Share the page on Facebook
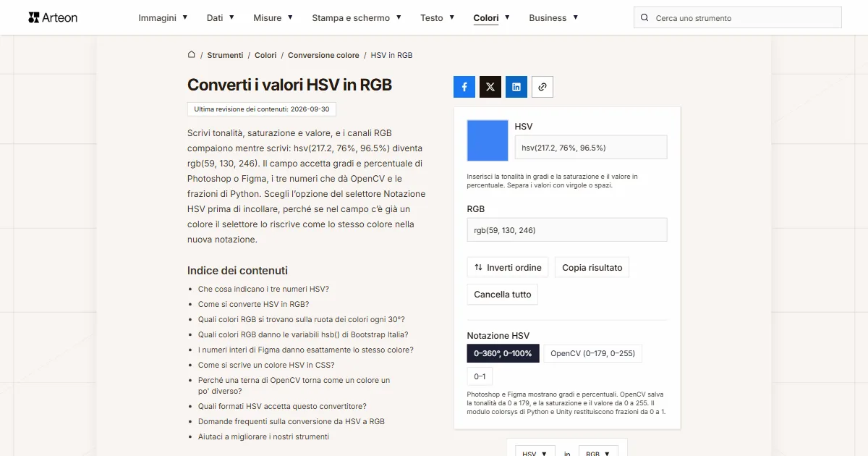Viewport: 868px width, 456px height. point(464,87)
